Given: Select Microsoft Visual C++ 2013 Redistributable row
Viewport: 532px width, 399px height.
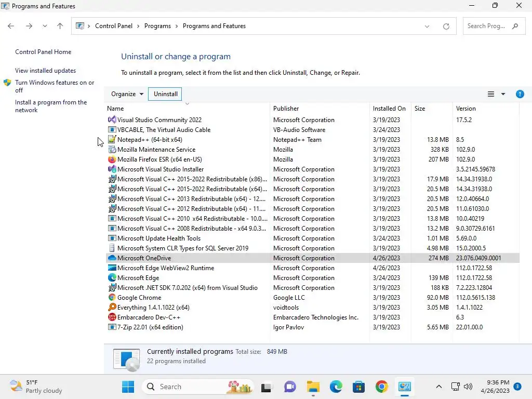Looking at the screenshot, I should 312,199.
